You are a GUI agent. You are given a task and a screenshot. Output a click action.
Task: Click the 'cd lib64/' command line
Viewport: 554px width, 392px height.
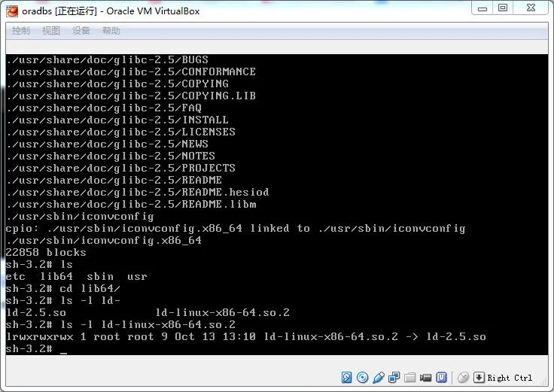tap(63, 288)
